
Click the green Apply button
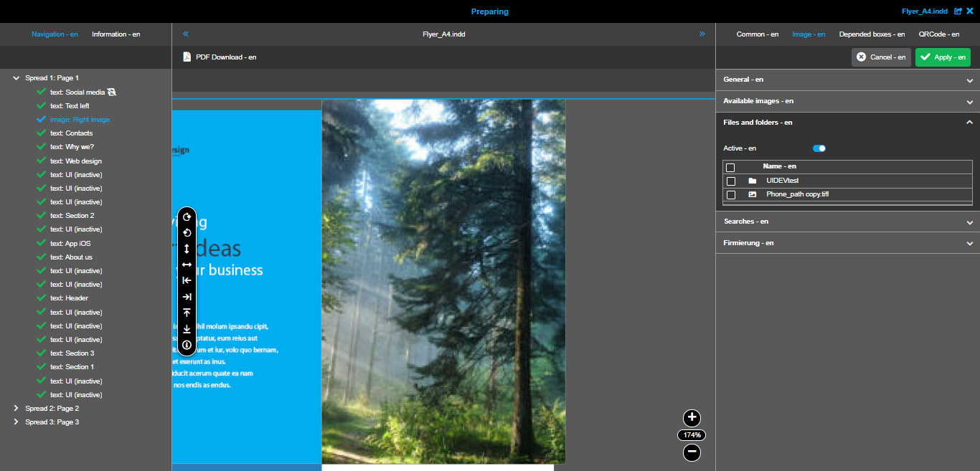pos(943,57)
